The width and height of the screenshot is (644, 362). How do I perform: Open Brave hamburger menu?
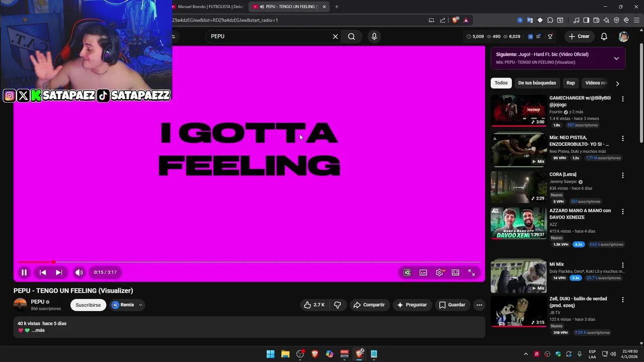(x=636, y=20)
